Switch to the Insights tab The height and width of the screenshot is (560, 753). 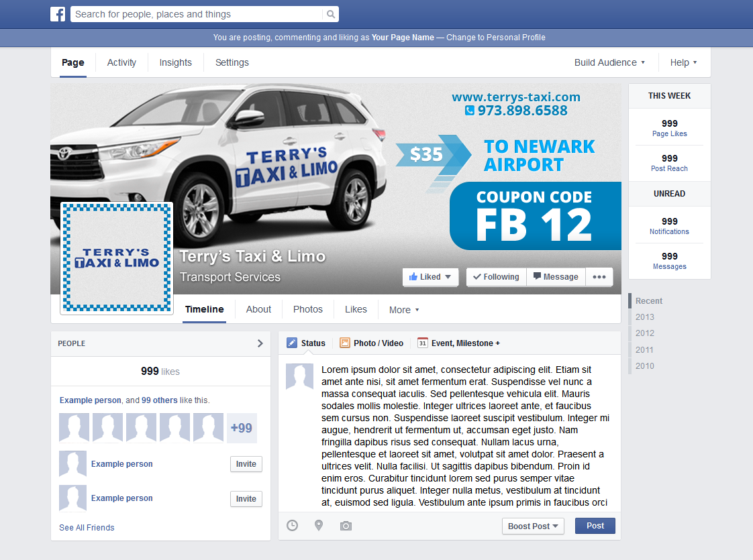[175, 62]
